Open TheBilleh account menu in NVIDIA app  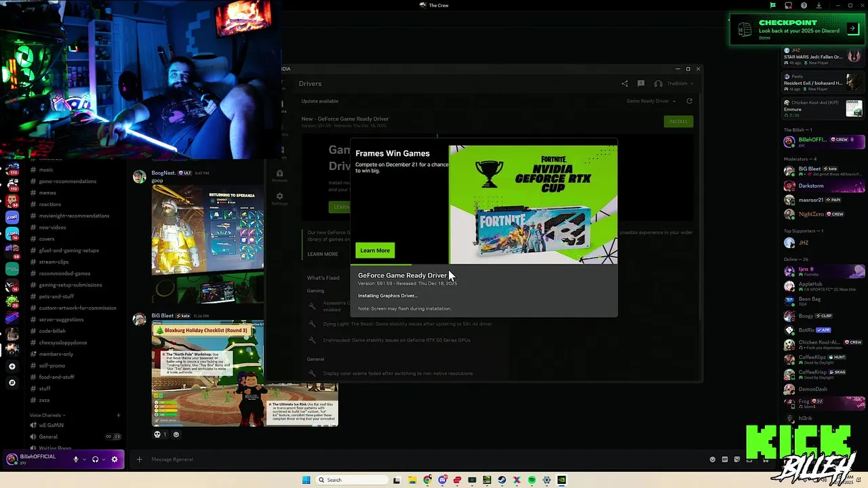click(x=674, y=83)
